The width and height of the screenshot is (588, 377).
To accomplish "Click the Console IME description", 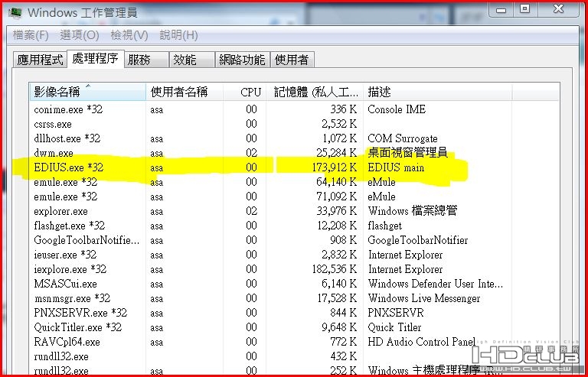I will coord(397,109).
